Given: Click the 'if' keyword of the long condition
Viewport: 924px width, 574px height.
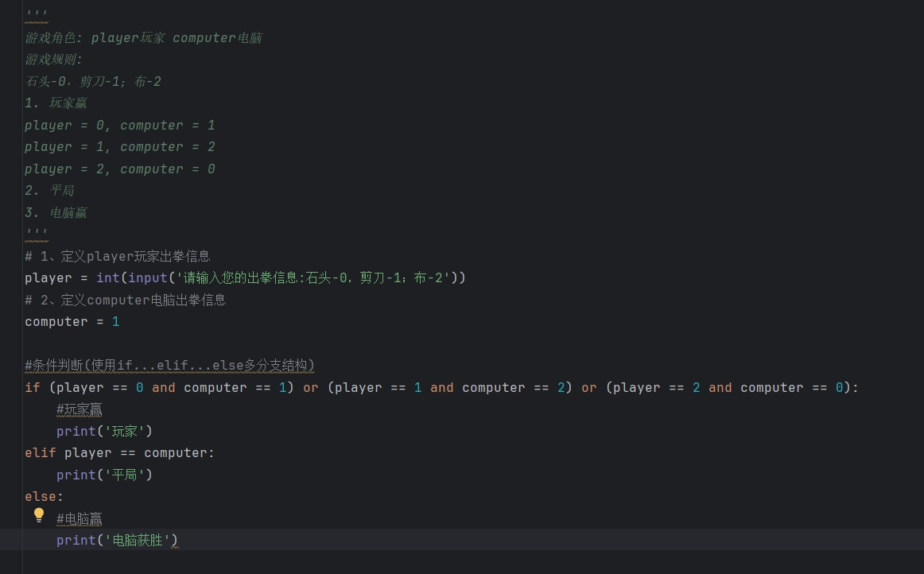Looking at the screenshot, I should [x=33, y=388].
